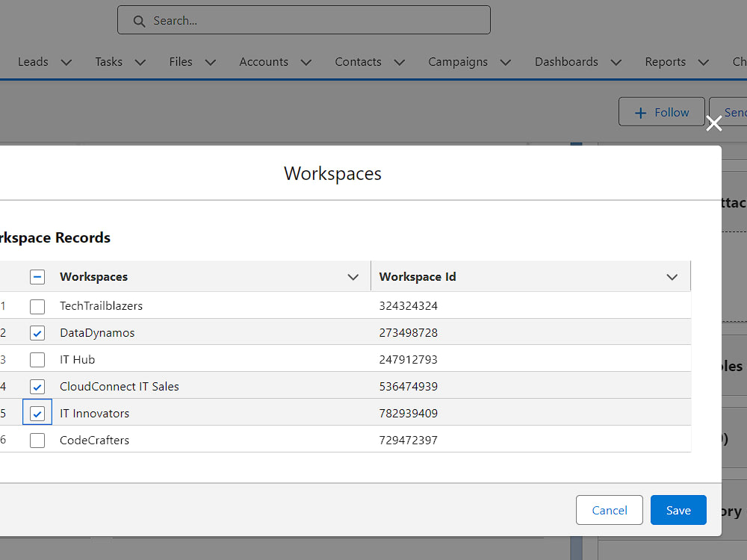Click the Campaigns navigation chevron icon
747x560 pixels.
point(506,63)
